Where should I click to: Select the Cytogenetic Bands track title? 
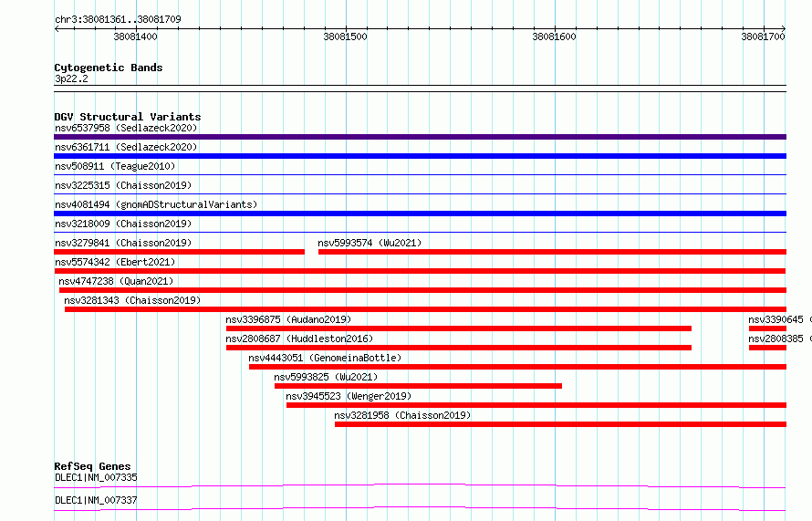tap(109, 68)
